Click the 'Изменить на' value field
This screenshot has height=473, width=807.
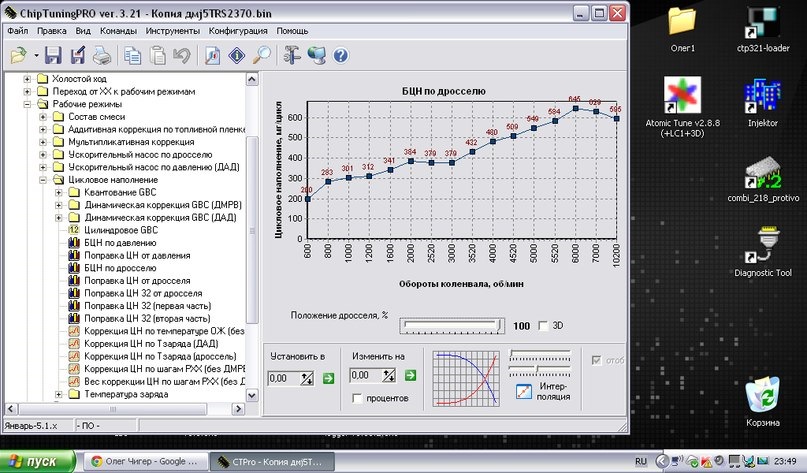click(x=365, y=375)
